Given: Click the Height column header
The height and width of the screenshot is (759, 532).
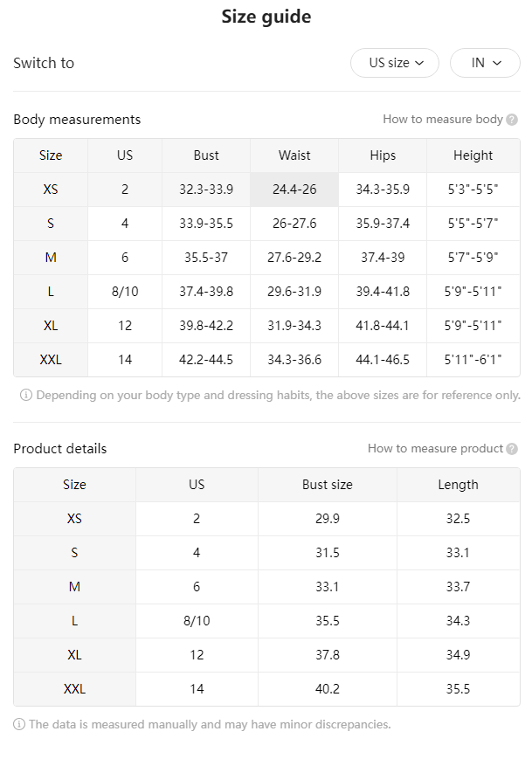Looking at the screenshot, I should pyautogui.click(x=473, y=155).
